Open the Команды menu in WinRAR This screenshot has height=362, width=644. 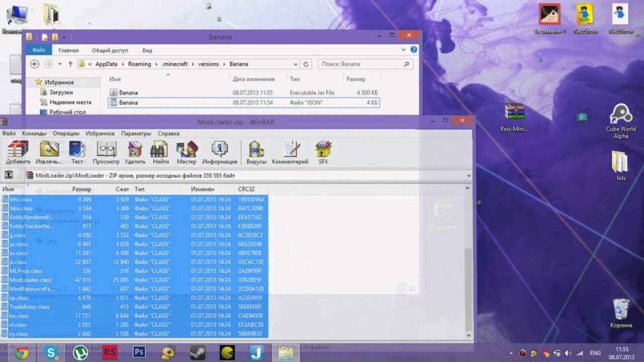pos(34,134)
